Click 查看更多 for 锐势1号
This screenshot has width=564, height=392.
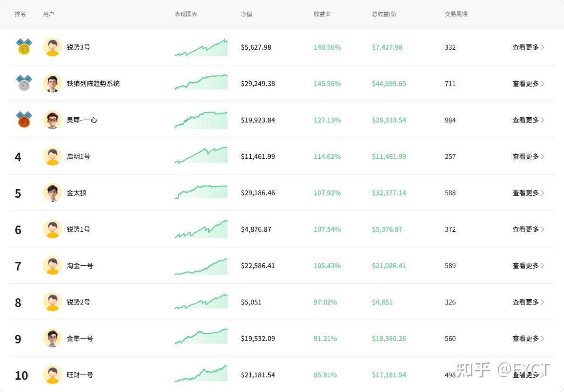click(528, 229)
